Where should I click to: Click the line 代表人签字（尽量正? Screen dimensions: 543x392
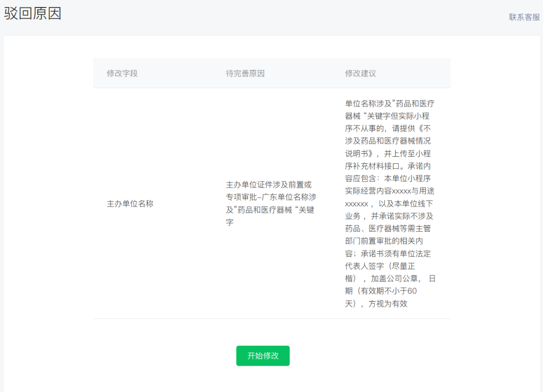coord(380,266)
